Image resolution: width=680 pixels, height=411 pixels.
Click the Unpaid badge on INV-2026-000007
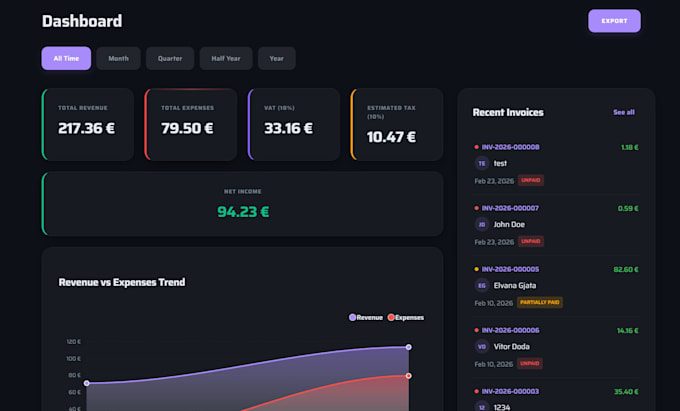click(531, 241)
